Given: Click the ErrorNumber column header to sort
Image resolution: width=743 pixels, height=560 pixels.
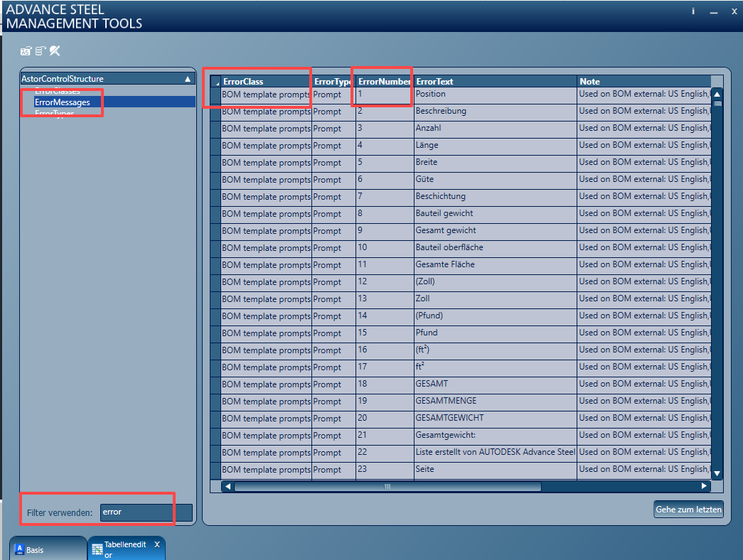Looking at the screenshot, I should 384,81.
